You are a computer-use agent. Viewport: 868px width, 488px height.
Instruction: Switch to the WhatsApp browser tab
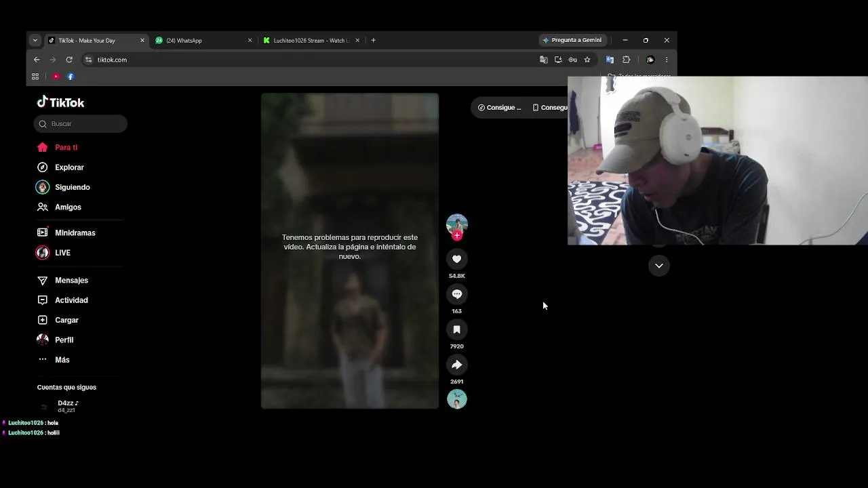point(204,41)
